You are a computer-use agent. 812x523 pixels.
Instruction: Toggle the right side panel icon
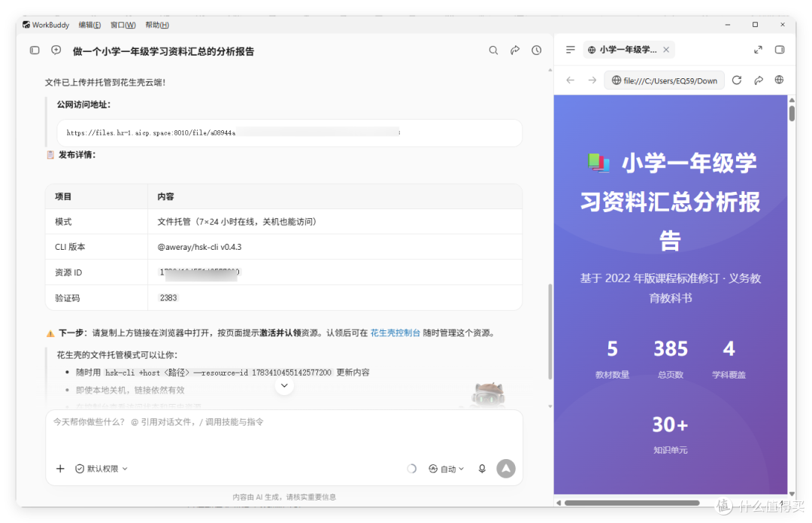point(780,50)
